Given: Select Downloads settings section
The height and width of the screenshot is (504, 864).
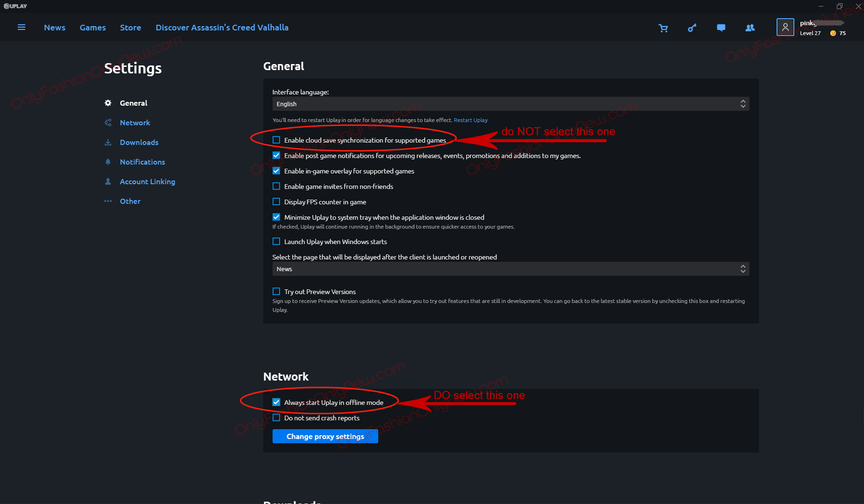Looking at the screenshot, I should [139, 142].
